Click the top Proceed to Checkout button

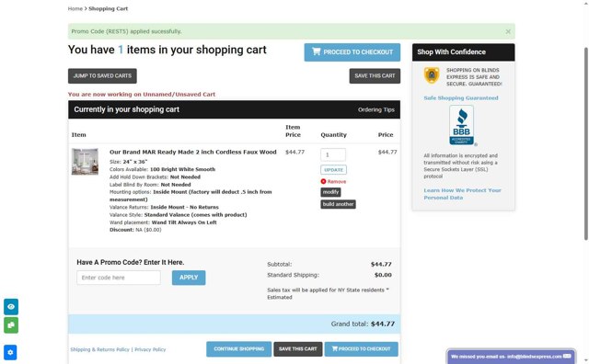point(352,52)
